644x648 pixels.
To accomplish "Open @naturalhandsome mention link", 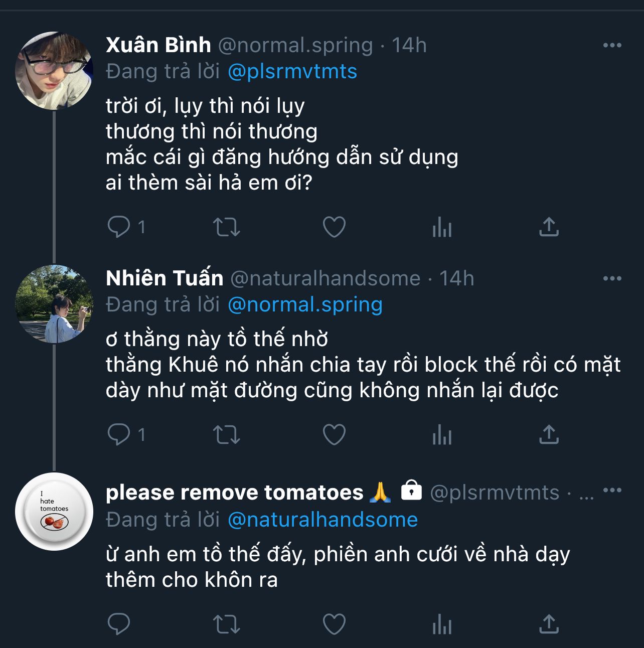I will pyautogui.click(x=323, y=520).
